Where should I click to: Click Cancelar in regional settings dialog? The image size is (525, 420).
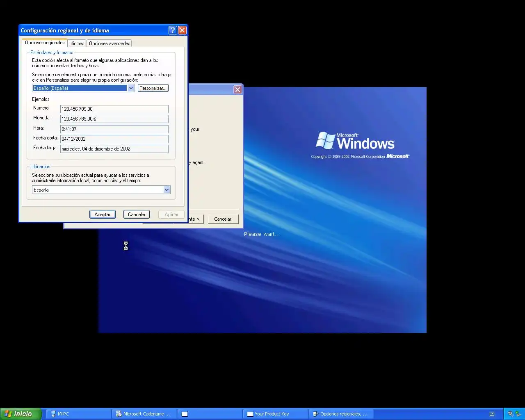137,215
